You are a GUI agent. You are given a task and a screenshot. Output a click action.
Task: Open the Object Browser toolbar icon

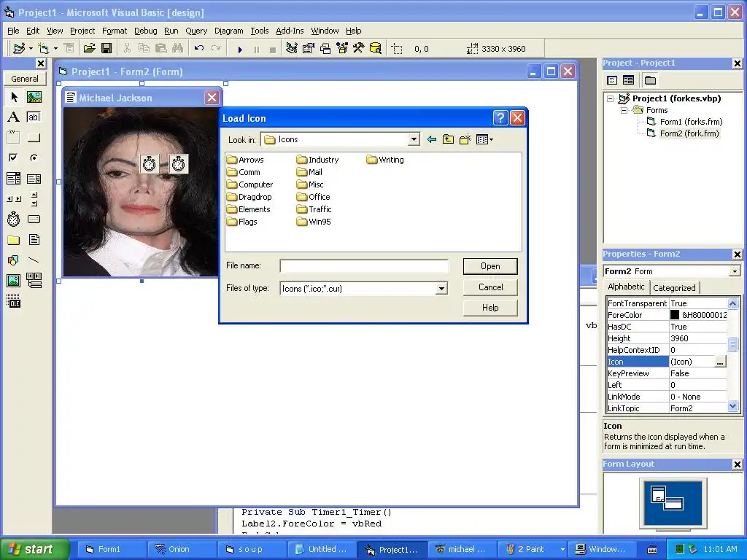click(x=342, y=48)
